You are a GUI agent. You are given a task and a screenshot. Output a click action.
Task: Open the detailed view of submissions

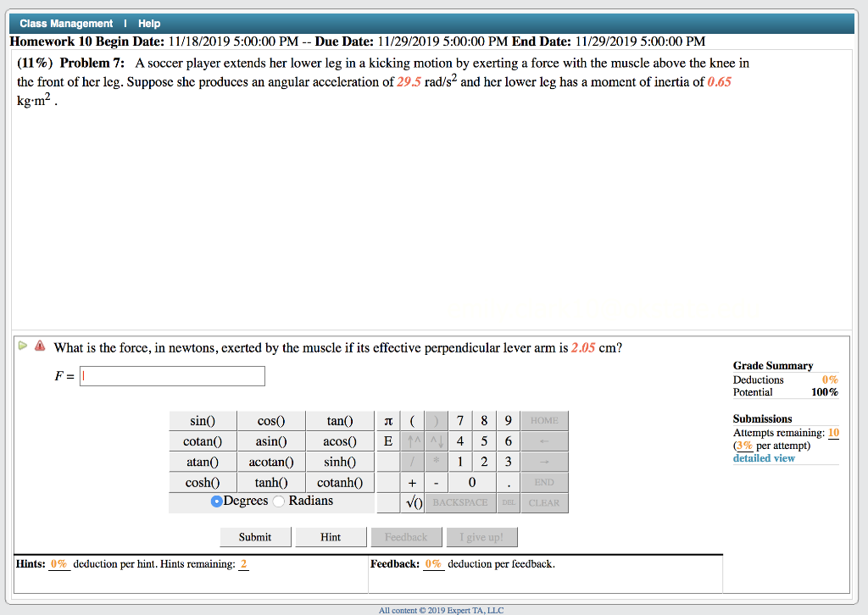764,457
